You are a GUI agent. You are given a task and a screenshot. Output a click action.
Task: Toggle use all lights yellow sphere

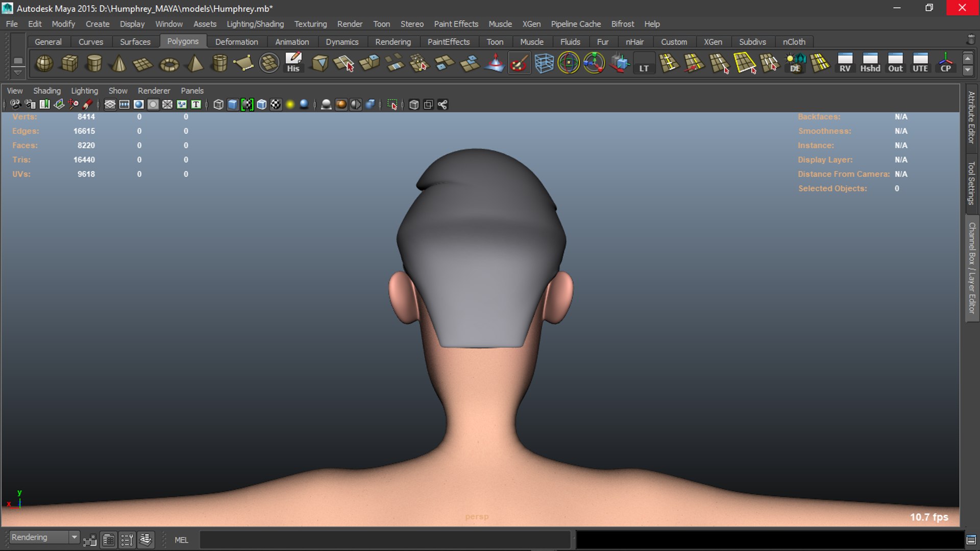click(290, 105)
